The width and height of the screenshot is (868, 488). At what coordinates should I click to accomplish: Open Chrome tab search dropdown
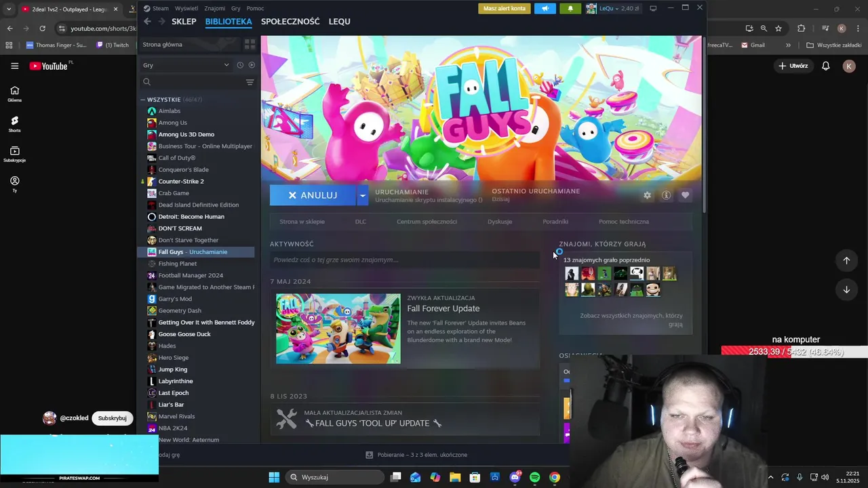click(x=9, y=9)
